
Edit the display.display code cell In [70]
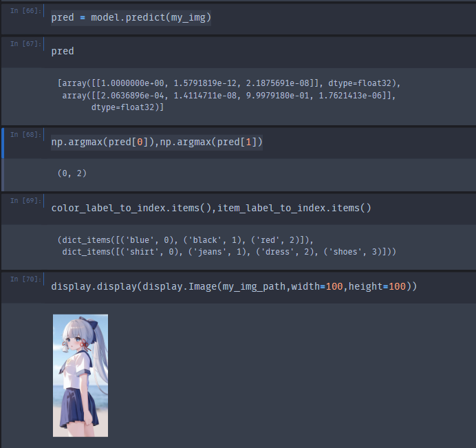[x=234, y=286]
